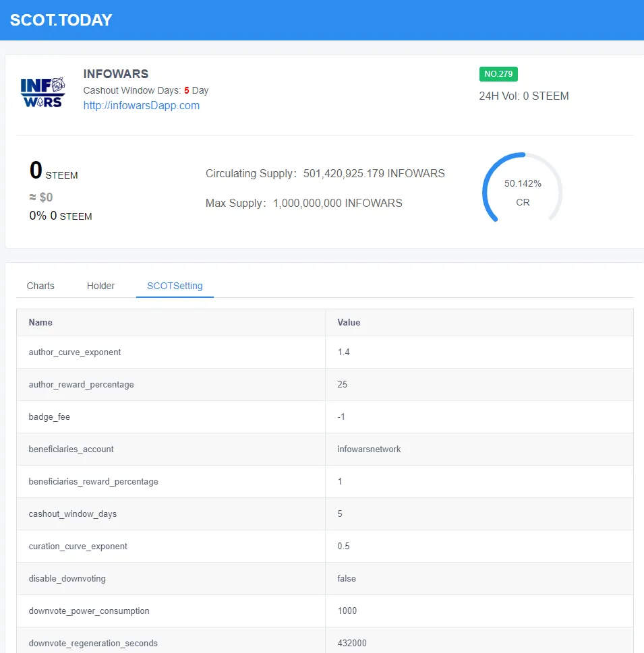Click the value 1000 cell
The image size is (644, 653).
[x=347, y=611]
